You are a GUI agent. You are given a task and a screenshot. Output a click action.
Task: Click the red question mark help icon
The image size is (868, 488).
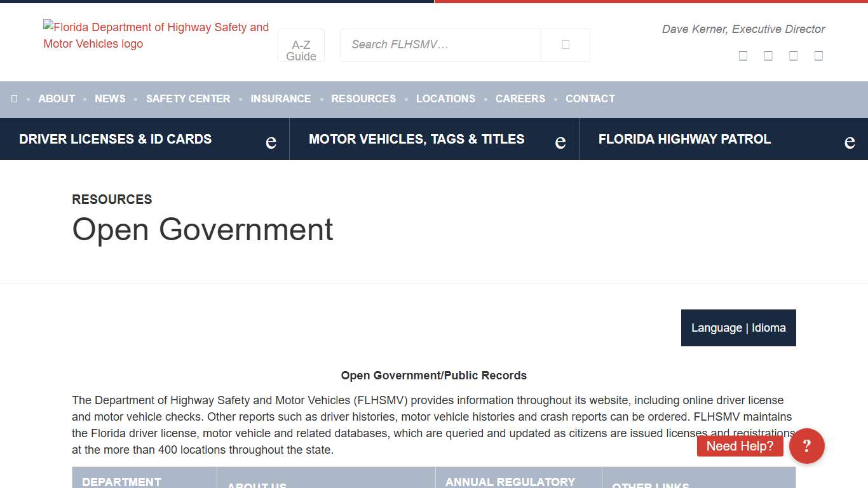coord(806,446)
